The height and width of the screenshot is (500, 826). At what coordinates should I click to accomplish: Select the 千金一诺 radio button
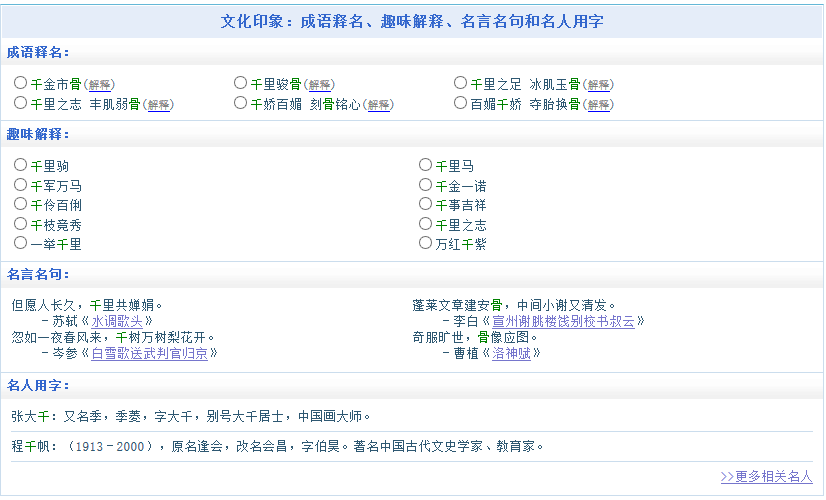tap(425, 185)
